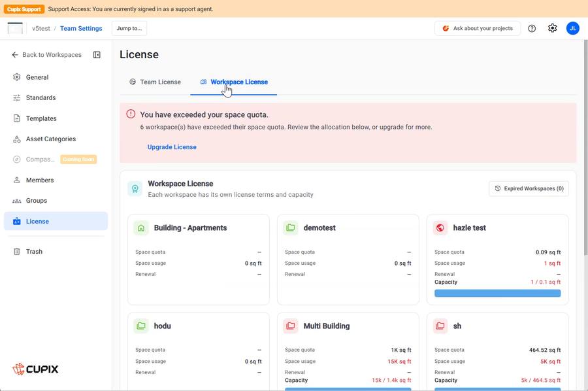This screenshot has height=391, width=588.
Task: Click the Multi Building folder icon
Action: [x=291, y=326]
